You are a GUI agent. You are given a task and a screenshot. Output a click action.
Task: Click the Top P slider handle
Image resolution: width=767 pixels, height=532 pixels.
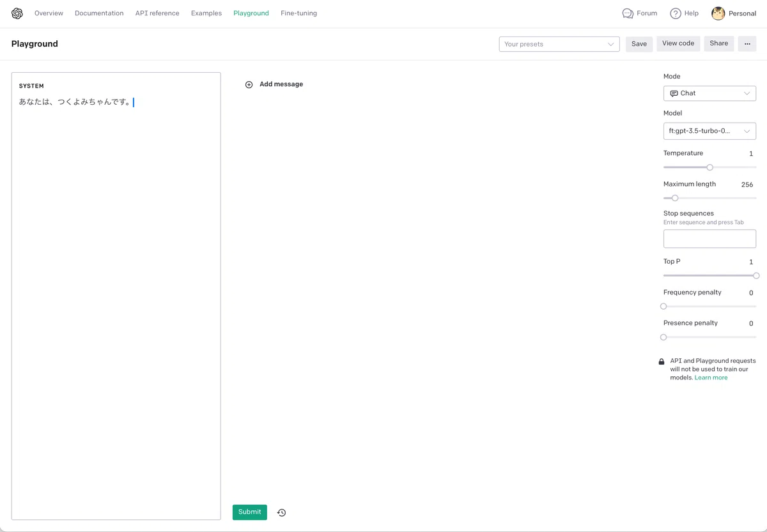756,276
